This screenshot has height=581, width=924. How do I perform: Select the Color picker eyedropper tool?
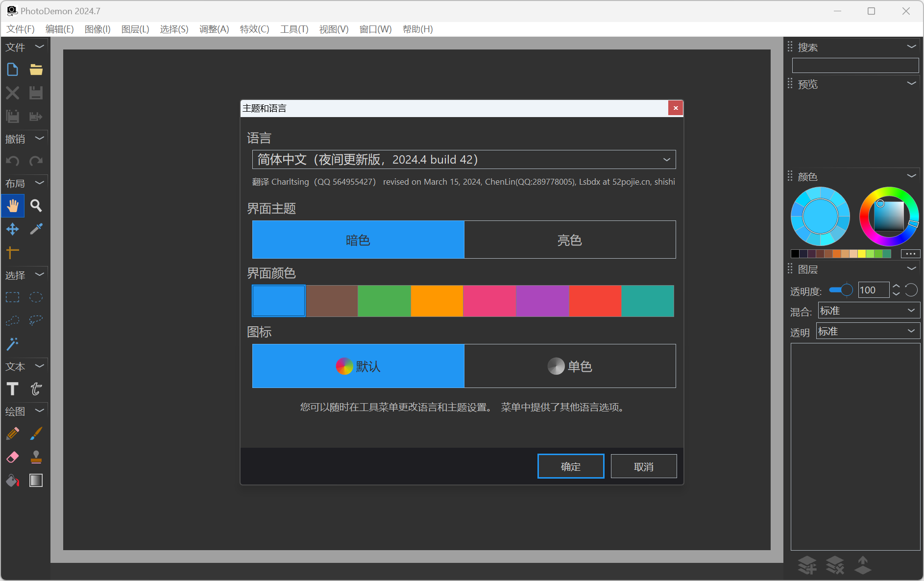tap(36, 229)
